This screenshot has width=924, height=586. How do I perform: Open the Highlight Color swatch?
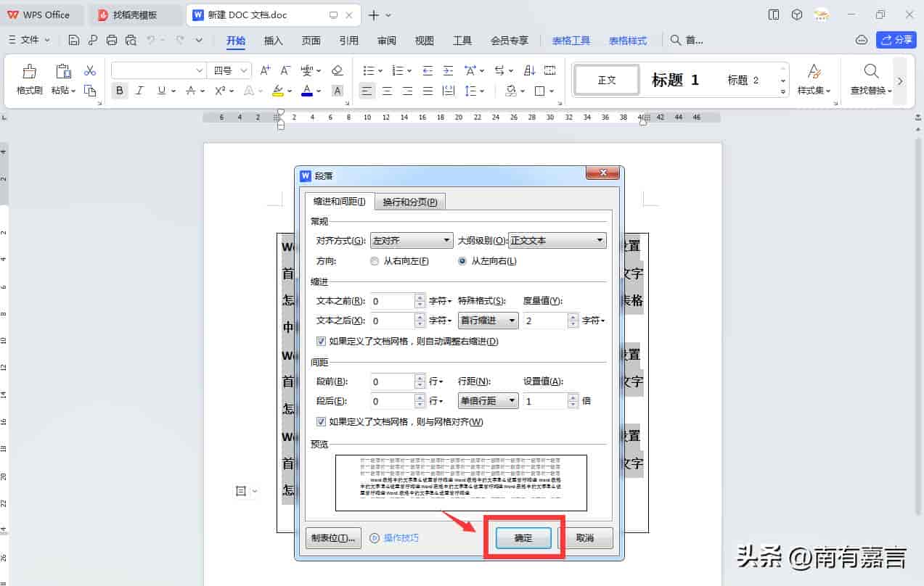[277, 91]
